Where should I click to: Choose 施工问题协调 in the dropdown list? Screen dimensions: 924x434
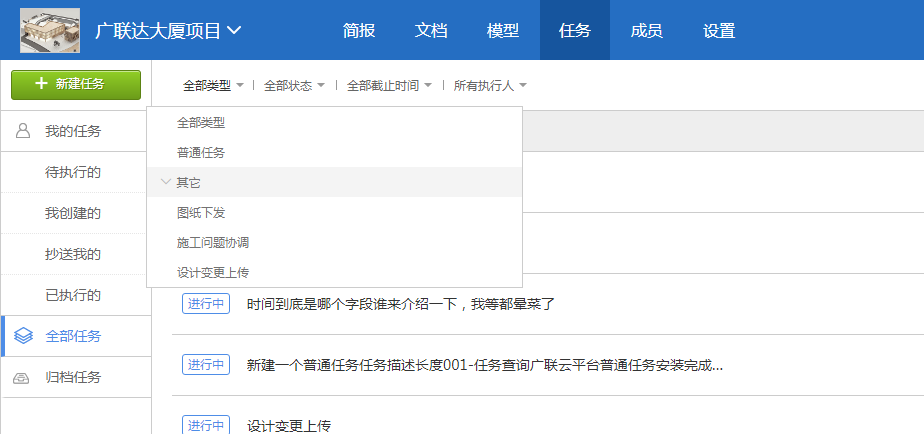[213, 242]
